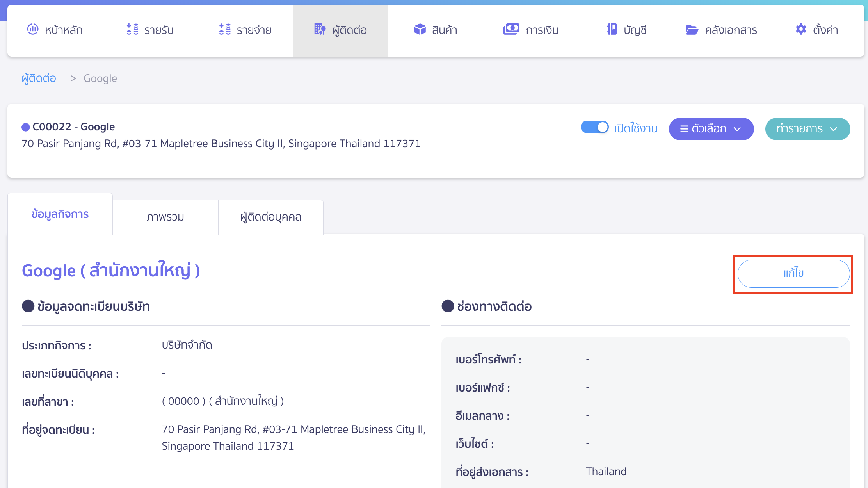Click the ตัวเลือก chevron arrow

coord(737,129)
